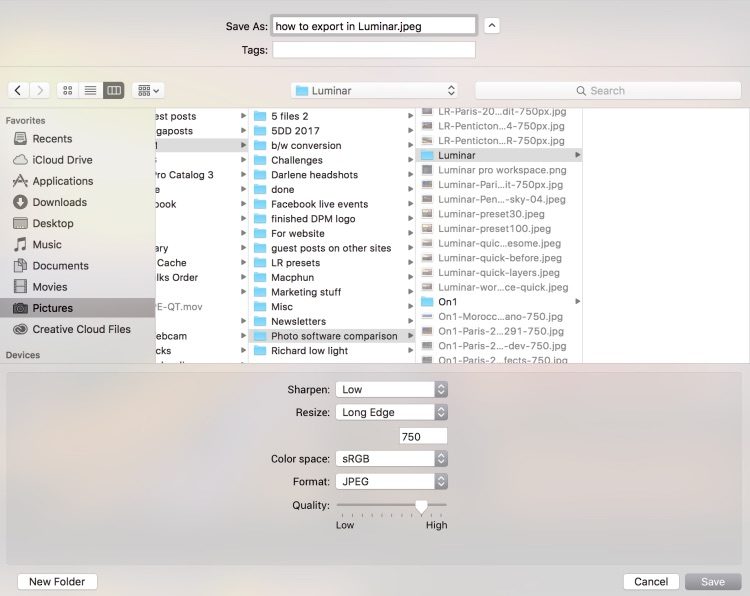Open the Marketing stuff folder
Viewport: 750px width, 596px height.
click(x=332, y=292)
